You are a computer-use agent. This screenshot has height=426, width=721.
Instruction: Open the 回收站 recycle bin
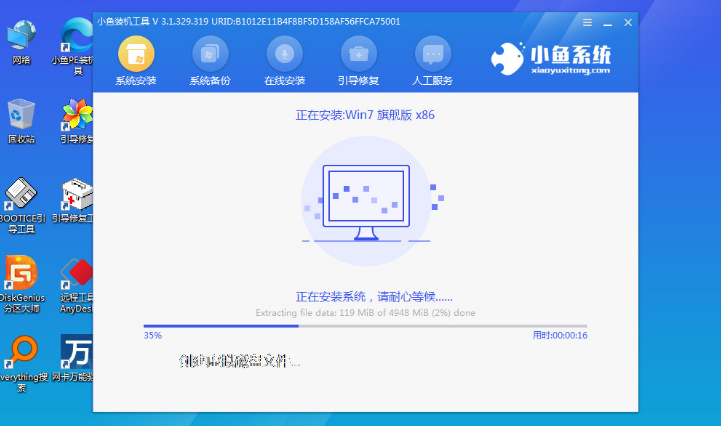coord(21,118)
